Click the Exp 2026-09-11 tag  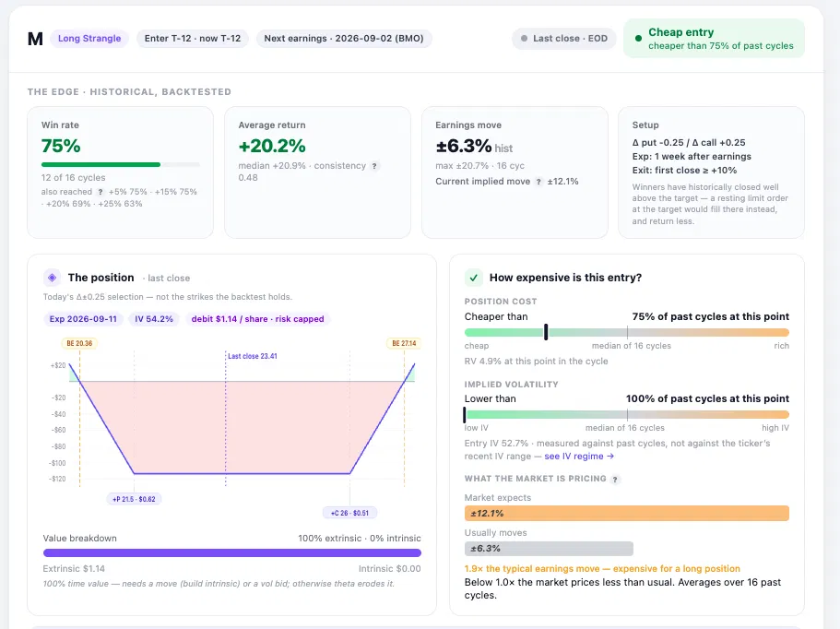(x=83, y=319)
